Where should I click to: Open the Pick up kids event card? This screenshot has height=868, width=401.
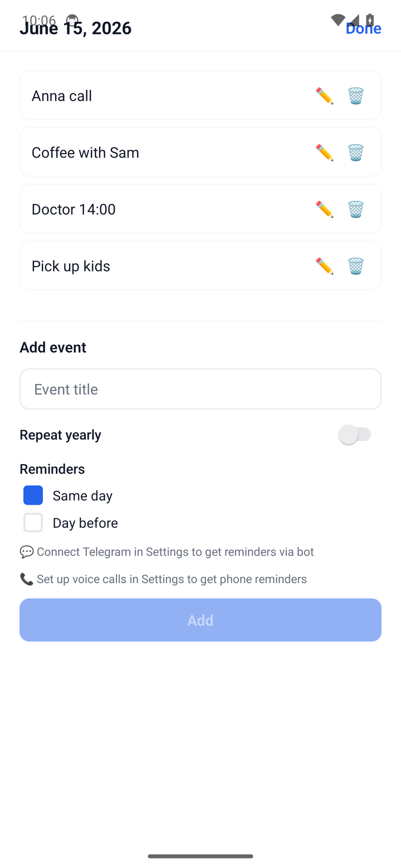(200, 265)
